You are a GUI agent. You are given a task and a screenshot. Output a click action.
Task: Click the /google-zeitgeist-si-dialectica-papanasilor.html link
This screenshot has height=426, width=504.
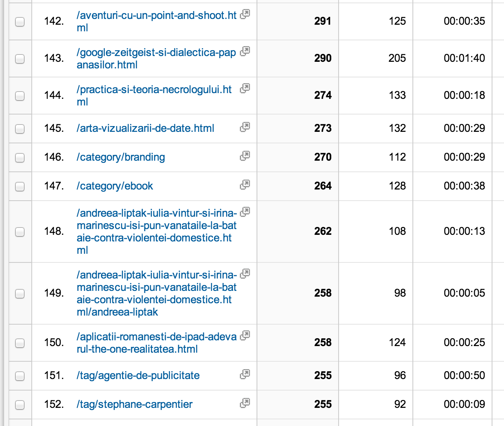click(x=156, y=59)
